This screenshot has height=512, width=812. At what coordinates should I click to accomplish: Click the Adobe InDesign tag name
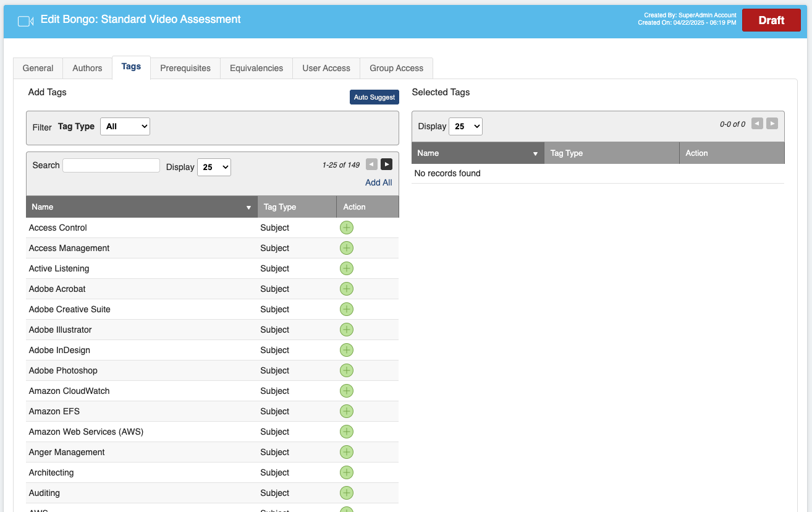click(59, 350)
